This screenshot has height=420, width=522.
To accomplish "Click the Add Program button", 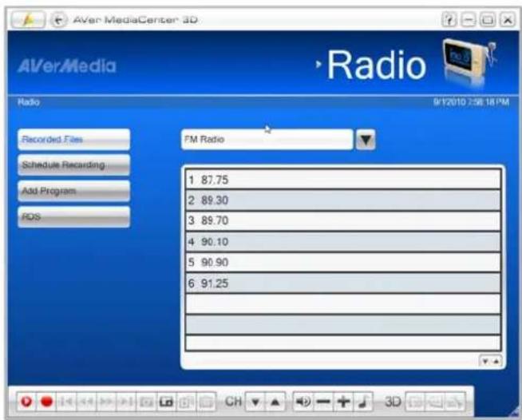I will click(74, 191).
